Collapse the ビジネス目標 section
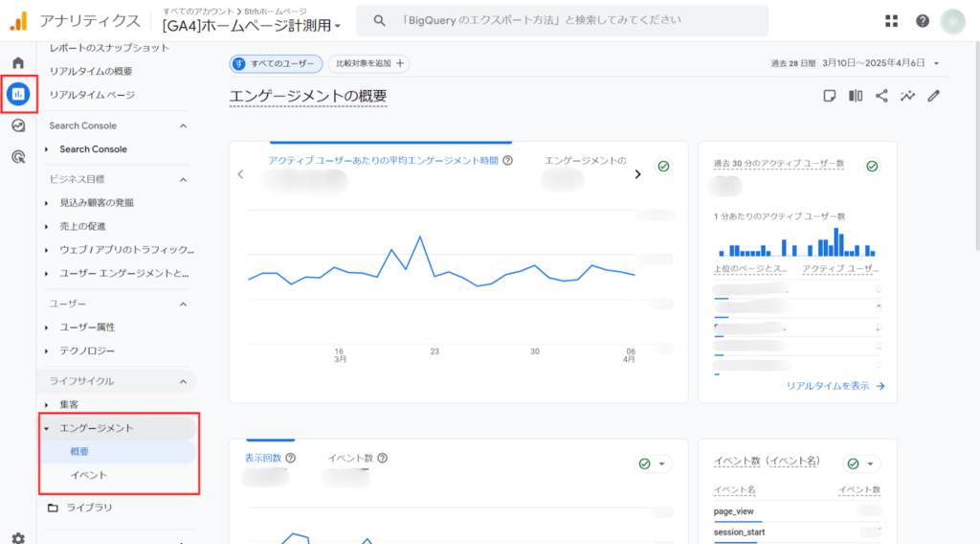980x544 pixels. pyautogui.click(x=183, y=179)
